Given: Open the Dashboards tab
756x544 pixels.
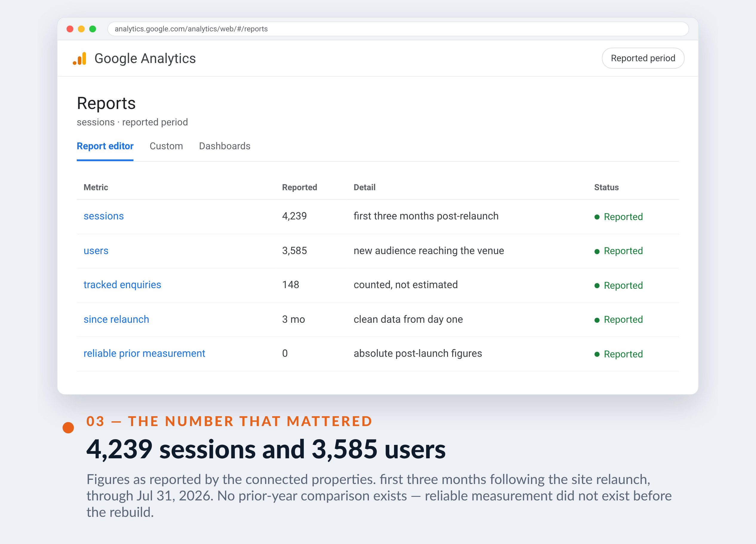Looking at the screenshot, I should point(225,146).
